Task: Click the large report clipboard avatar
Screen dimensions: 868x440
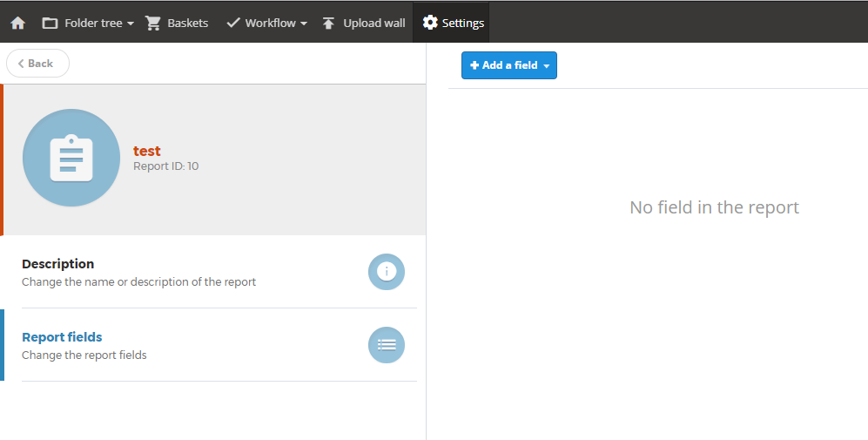Action: coord(71,158)
